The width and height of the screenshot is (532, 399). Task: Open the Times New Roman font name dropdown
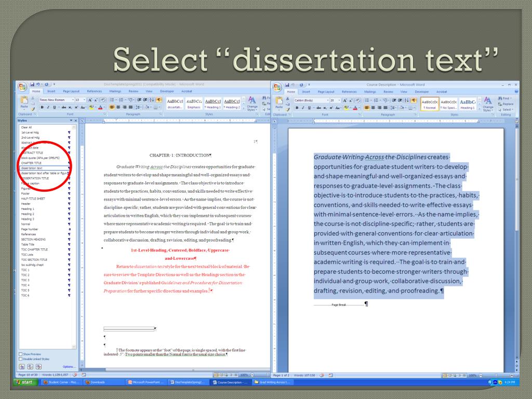[x=73, y=100]
